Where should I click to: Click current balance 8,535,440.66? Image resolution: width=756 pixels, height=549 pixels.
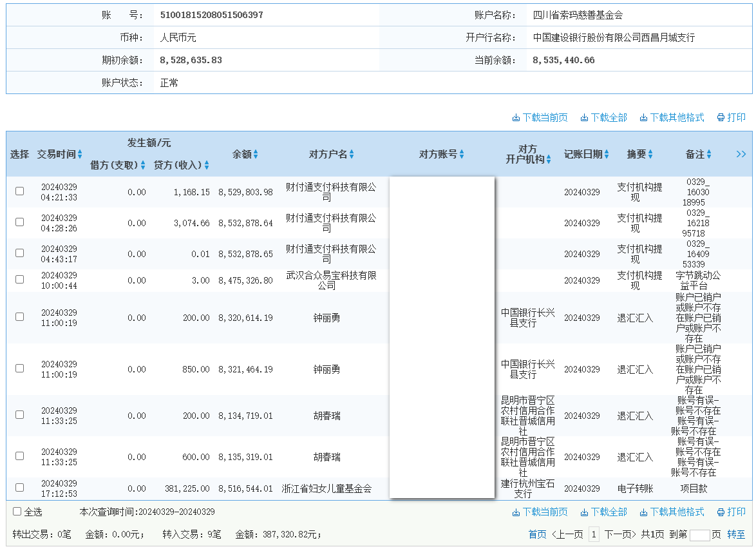(563, 61)
